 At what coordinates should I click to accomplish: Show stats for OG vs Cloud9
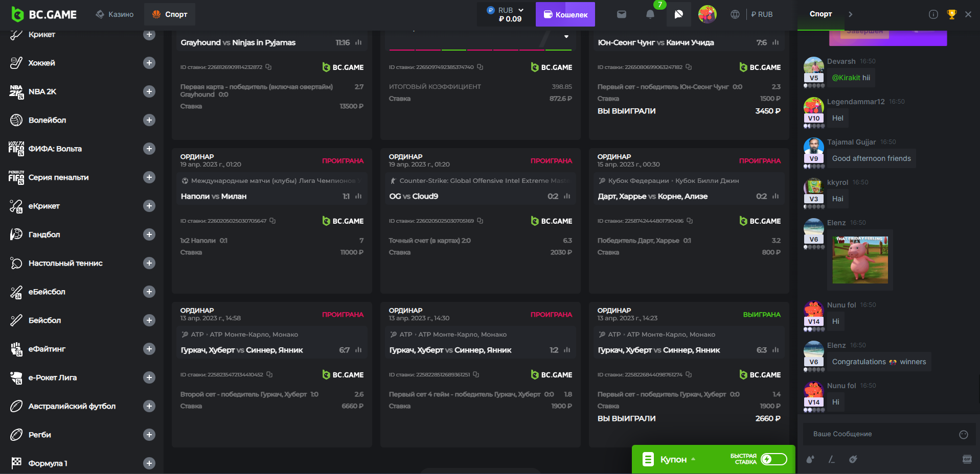point(567,196)
